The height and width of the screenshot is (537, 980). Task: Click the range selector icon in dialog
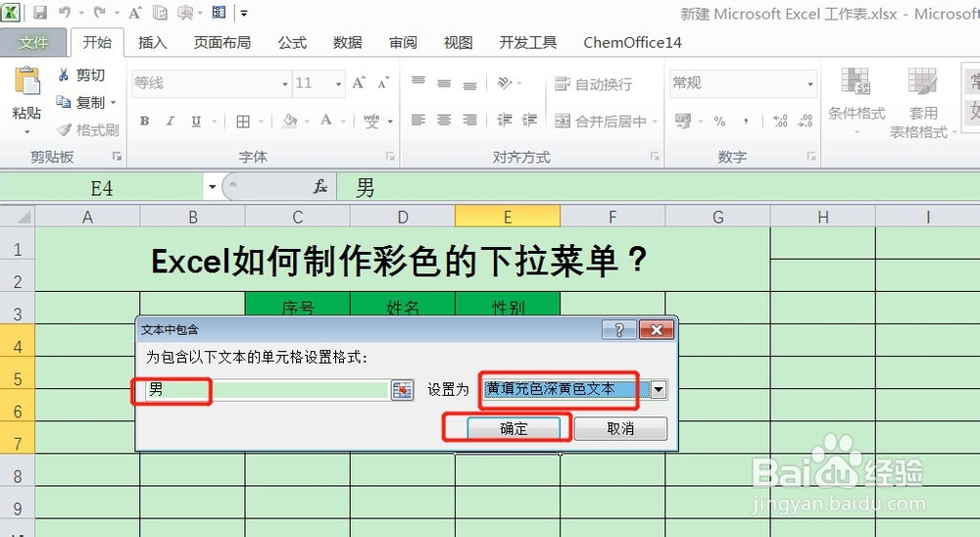[x=403, y=389]
